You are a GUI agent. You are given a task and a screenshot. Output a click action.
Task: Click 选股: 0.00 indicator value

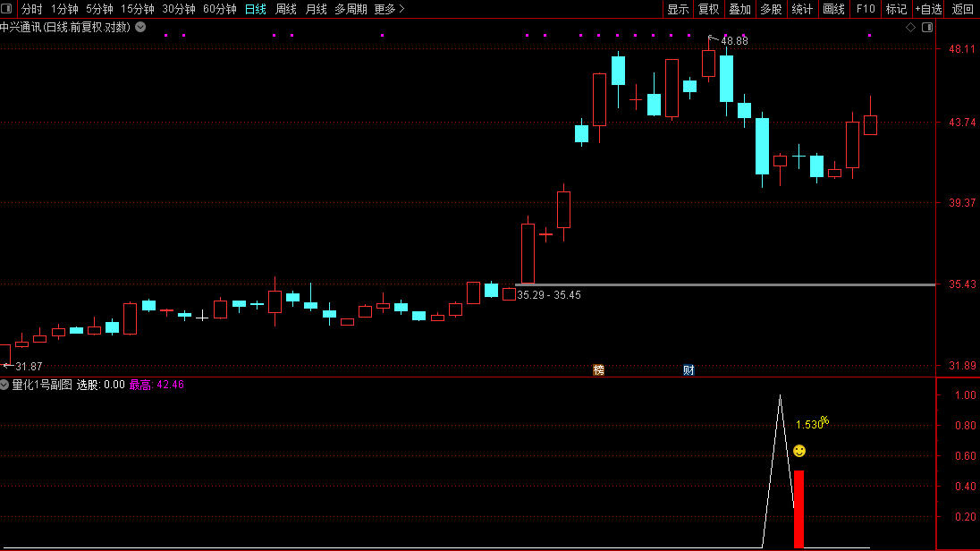coord(101,385)
